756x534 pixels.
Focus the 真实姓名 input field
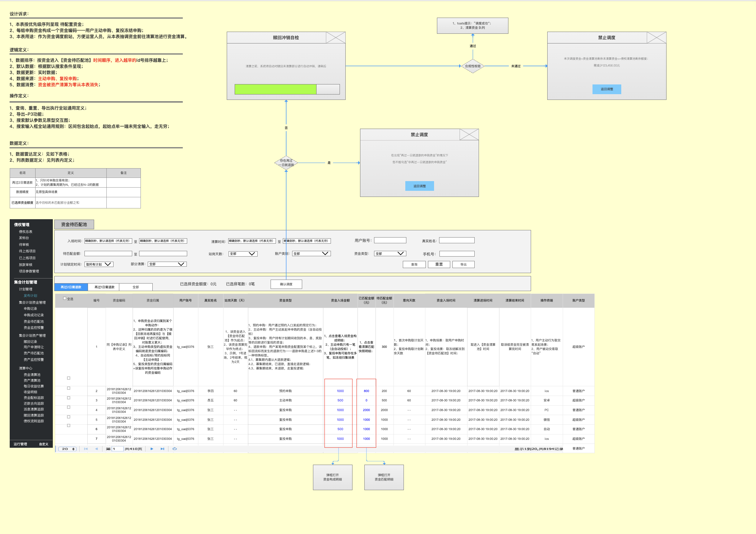[457, 240]
